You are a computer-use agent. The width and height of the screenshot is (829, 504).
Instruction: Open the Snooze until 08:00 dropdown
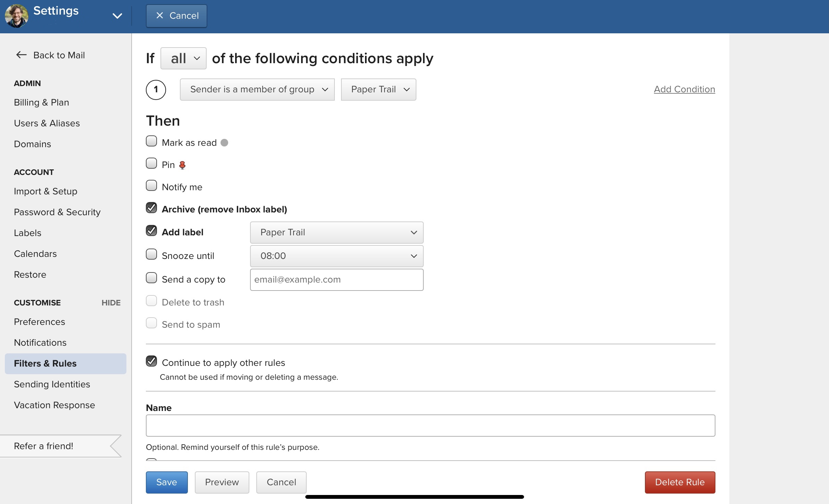coord(336,256)
